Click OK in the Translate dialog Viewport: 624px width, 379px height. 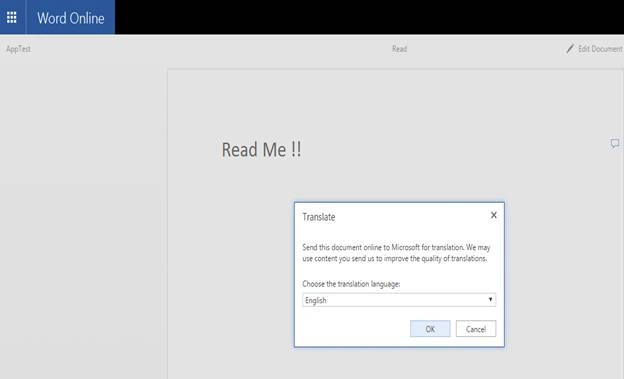(x=430, y=329)
